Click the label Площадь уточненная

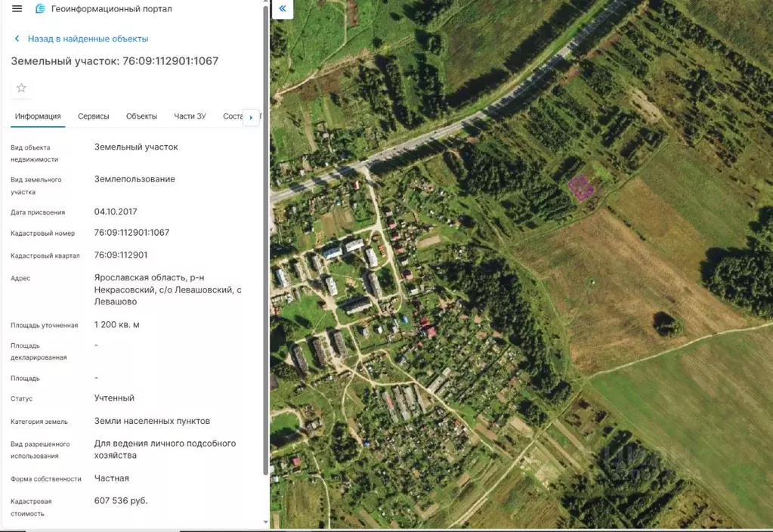(45, 326)
